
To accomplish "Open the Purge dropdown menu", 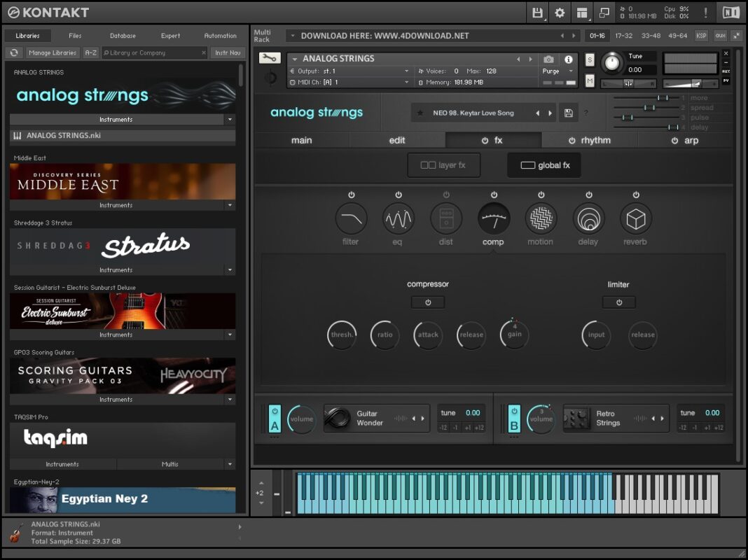I will (x=558, y=71).
